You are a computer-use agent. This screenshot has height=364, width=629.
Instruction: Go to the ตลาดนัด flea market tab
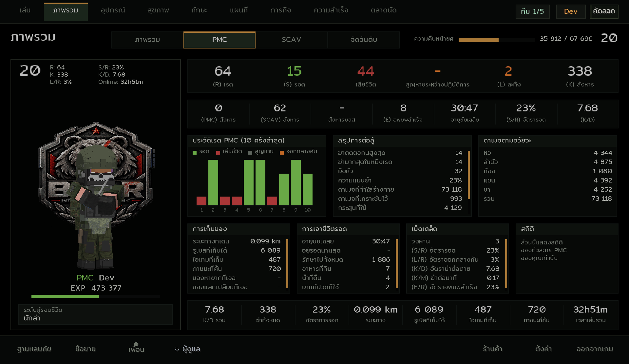(x=384, y=10)
